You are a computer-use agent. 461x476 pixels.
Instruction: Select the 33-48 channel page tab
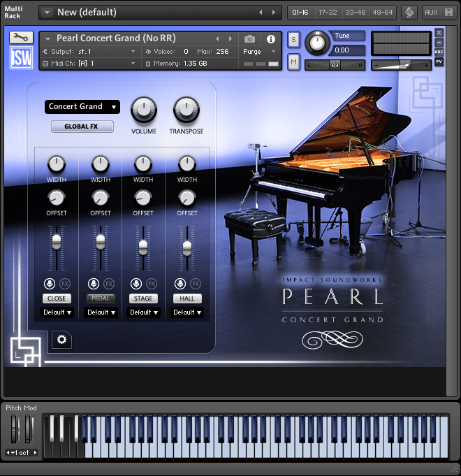tap(355, 13)
